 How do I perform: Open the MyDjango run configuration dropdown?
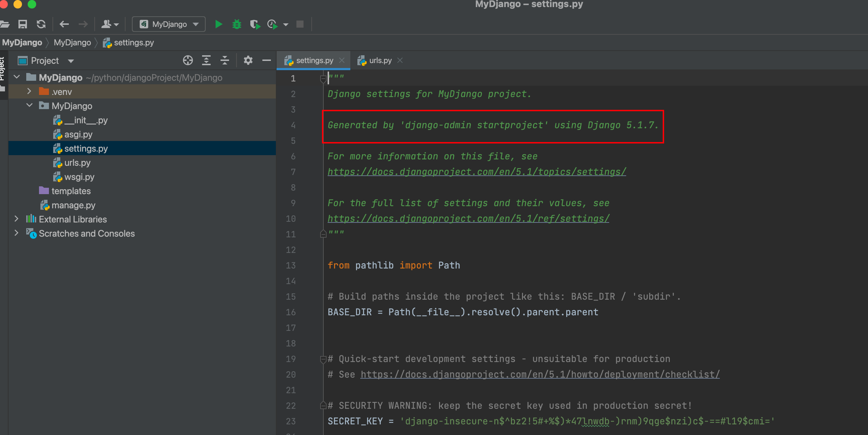[x=169, y=24]
